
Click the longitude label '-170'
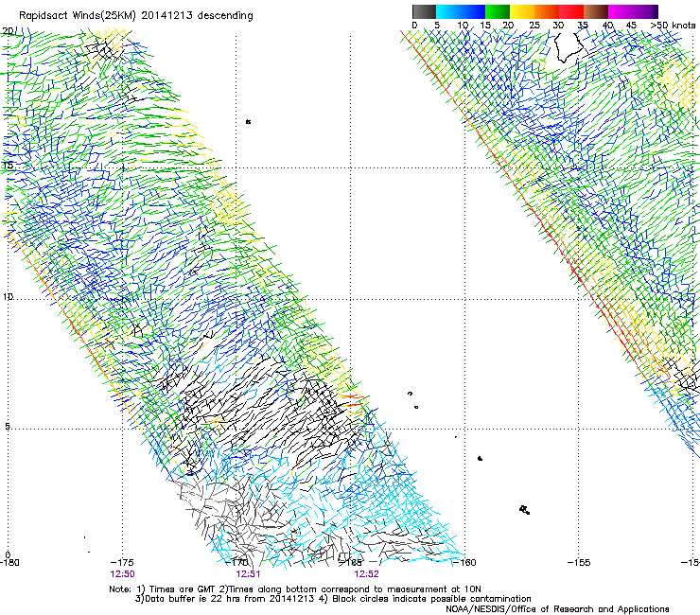pos(236,562)
